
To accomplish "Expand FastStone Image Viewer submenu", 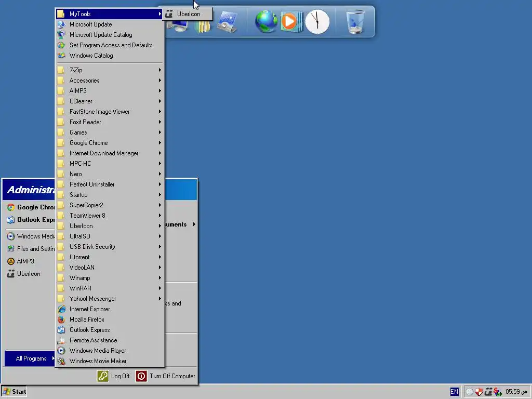I will [110, 112].
